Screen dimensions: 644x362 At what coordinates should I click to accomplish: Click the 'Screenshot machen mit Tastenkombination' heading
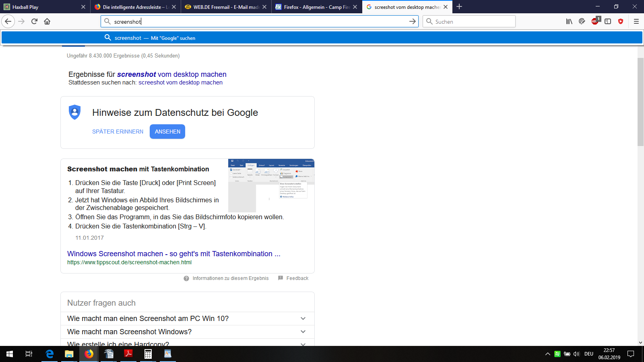coord(138,169)
